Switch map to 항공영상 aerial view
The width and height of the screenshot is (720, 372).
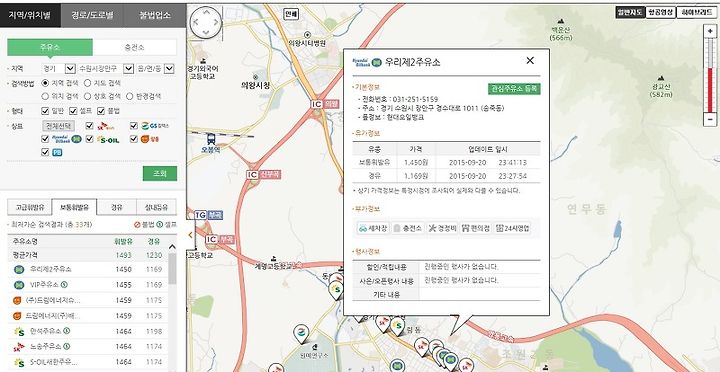point(660,12)
